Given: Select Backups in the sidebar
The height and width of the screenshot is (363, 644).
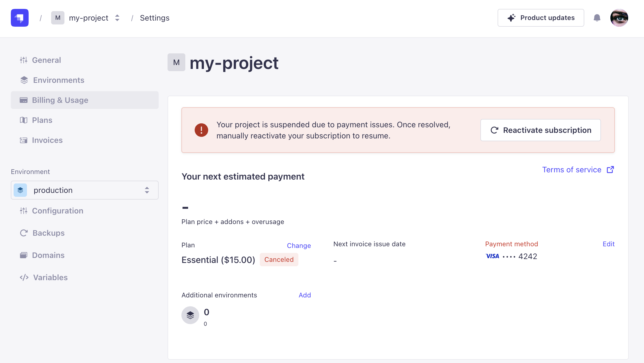Looking at the screenshot, I should pos(48,233).
